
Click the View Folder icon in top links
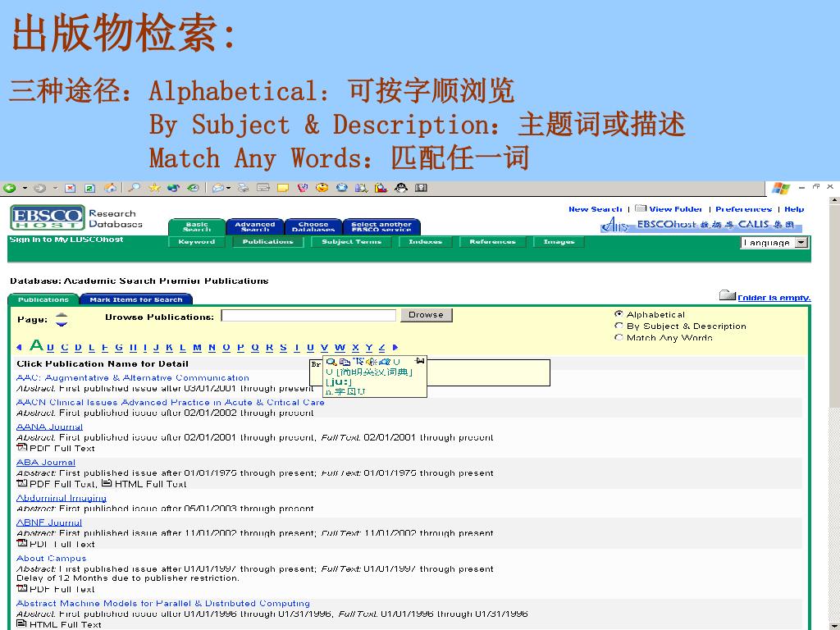coord(641,208)
